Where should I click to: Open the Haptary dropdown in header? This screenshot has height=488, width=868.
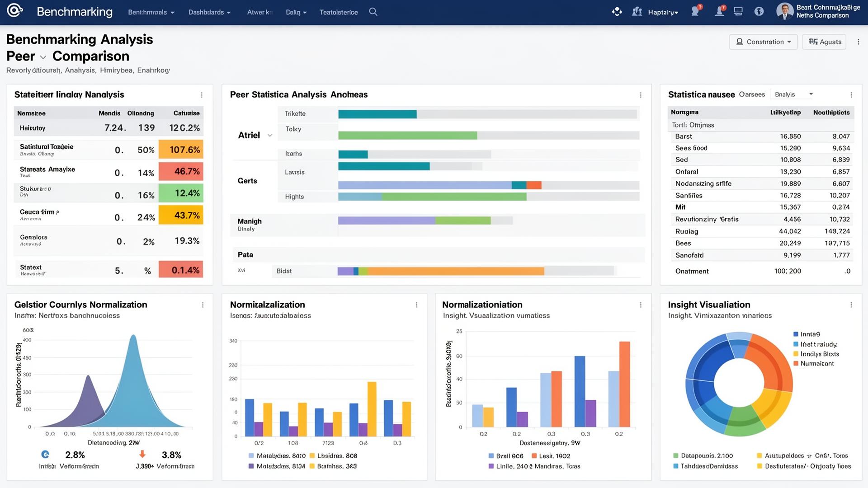[663, 12]
